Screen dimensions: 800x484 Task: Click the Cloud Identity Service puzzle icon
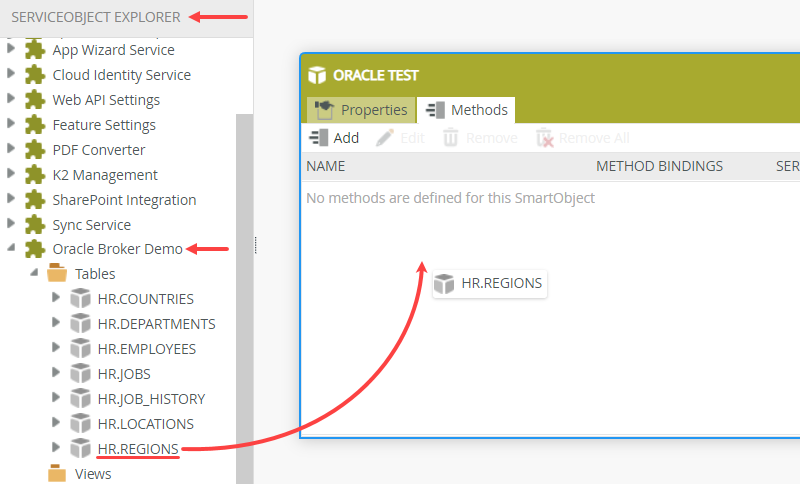tap(35, 75)
